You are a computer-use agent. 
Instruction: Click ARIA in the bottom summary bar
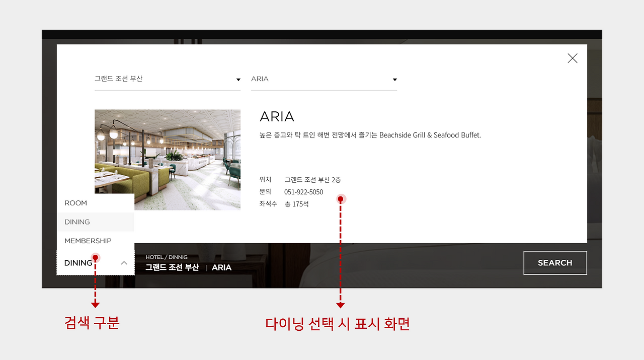[x=222, y=267]
